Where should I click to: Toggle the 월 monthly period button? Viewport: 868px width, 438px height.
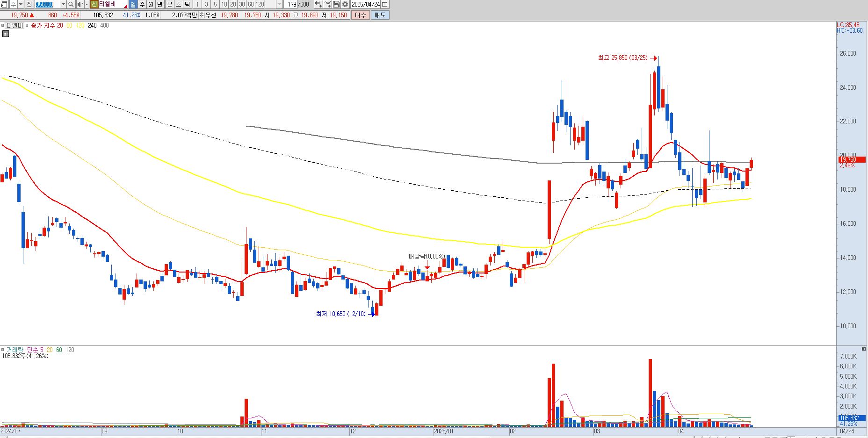(151, 4)
